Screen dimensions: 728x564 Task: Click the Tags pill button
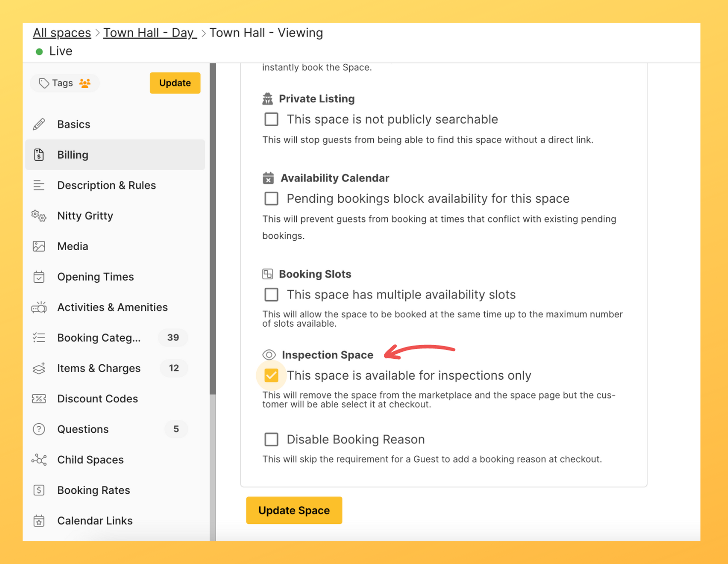pos(65,83)
